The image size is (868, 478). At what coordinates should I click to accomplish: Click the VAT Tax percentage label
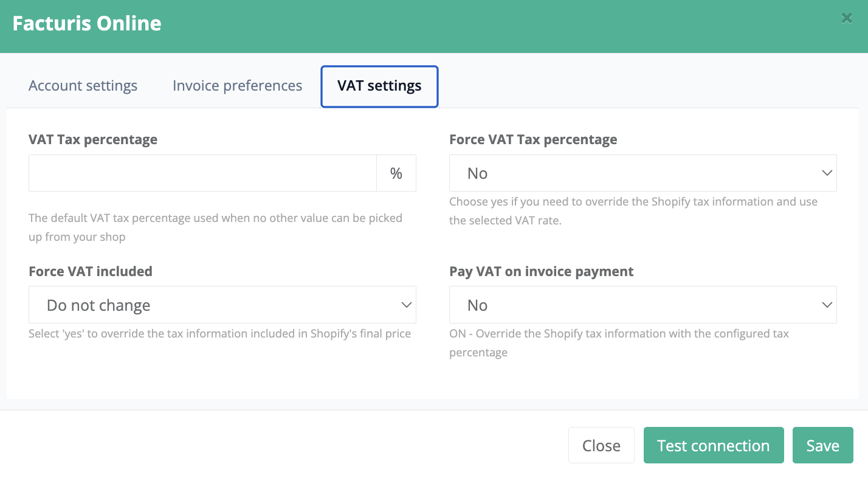coord(93,139)
